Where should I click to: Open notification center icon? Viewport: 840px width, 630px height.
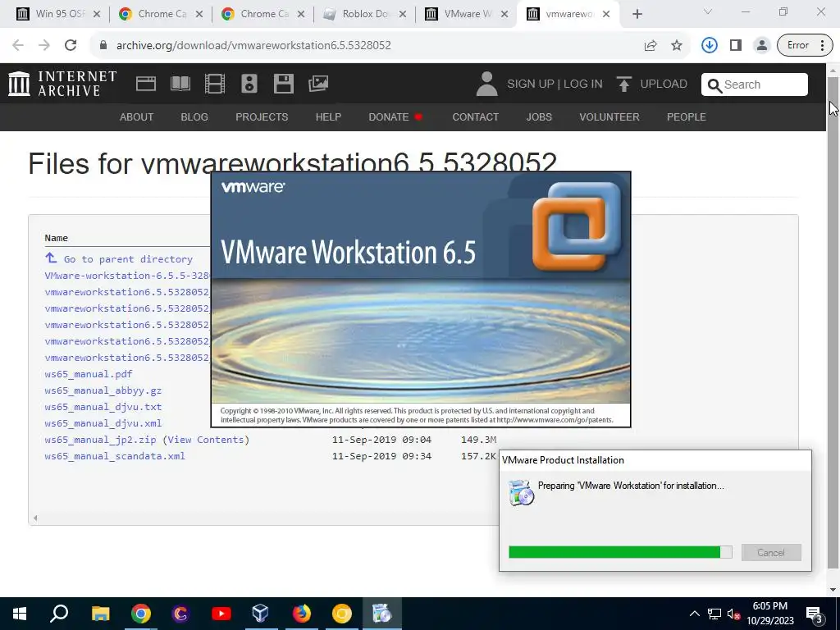click(x=814, y=614)
